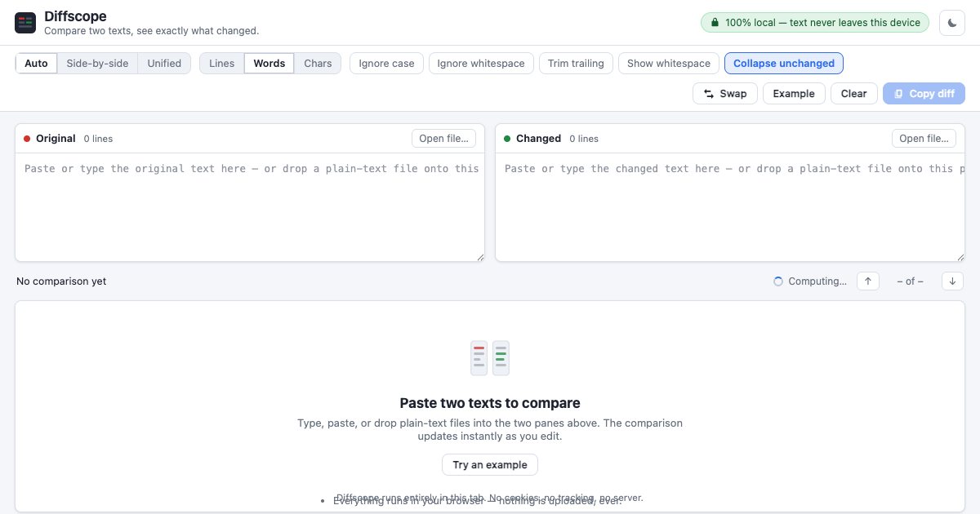Open file for Changed pane
This screenshot has height=514, width=980.
(924, 139)
